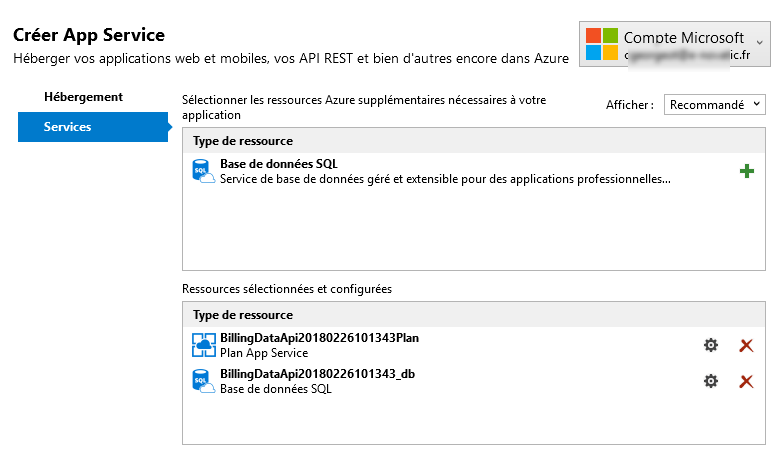Click the chevron arrow of Afficher combo box

point(757,104)
